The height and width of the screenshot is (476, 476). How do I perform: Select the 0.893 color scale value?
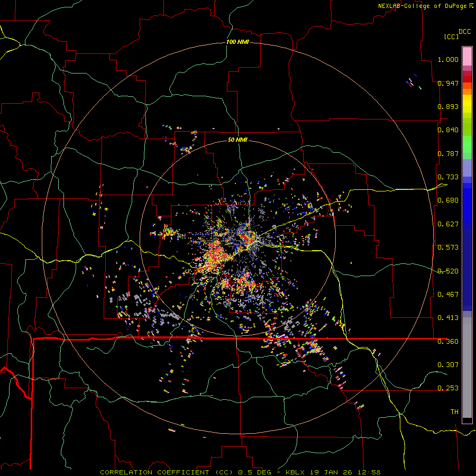point(448,106)
